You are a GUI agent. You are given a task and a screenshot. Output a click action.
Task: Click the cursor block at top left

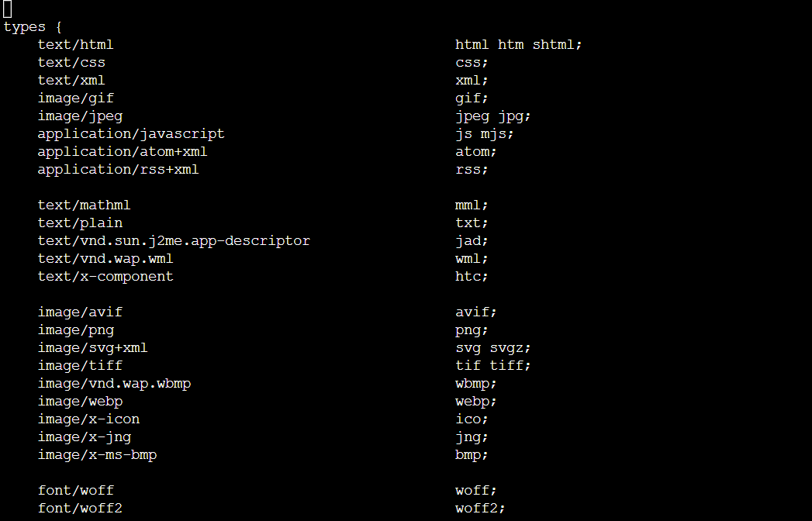7,9
